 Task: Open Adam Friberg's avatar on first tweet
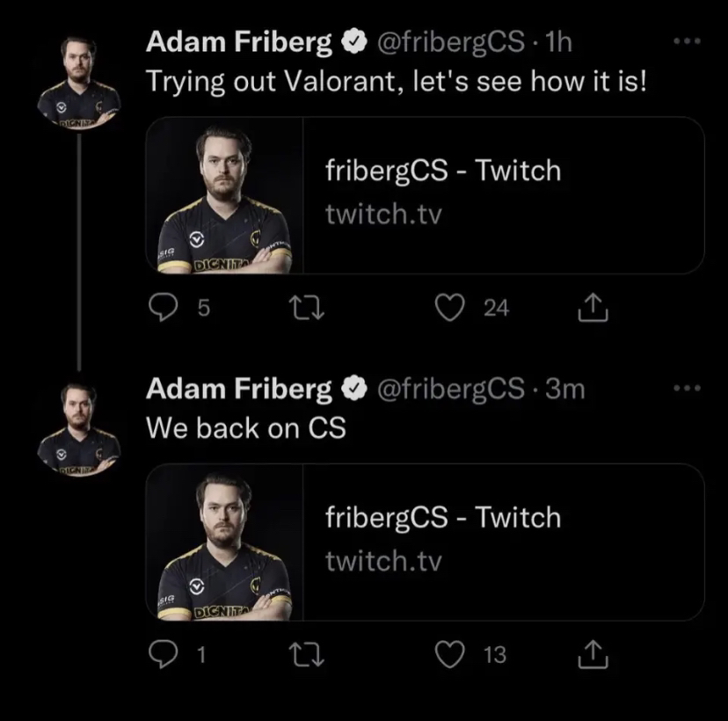[78, 81]
